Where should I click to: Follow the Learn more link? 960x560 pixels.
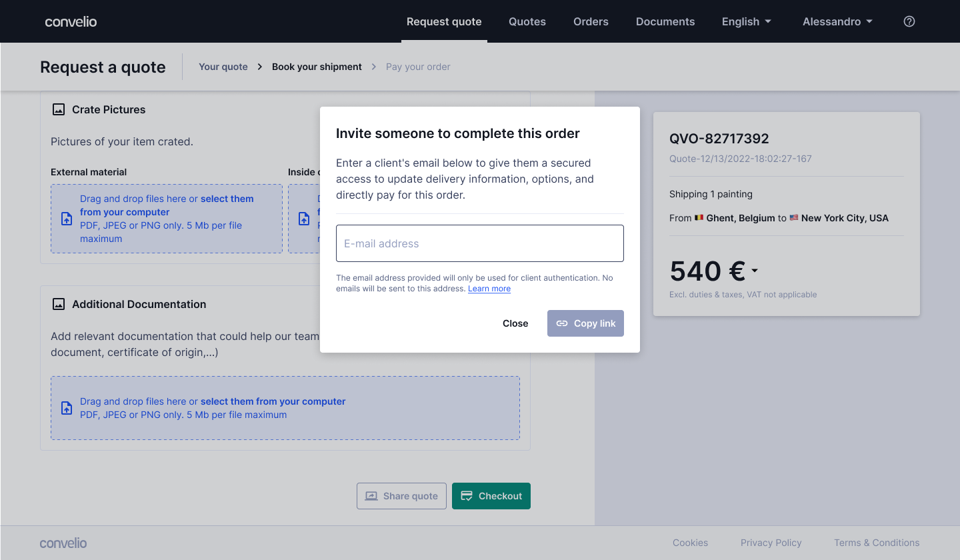[x=489, y=289]
